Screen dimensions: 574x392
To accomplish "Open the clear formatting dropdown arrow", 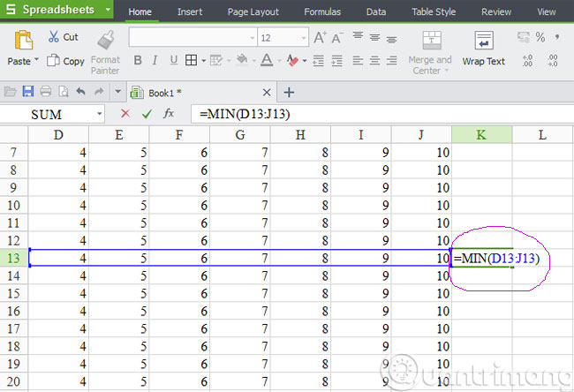I will pyautogui.click(x=305, y=61).
